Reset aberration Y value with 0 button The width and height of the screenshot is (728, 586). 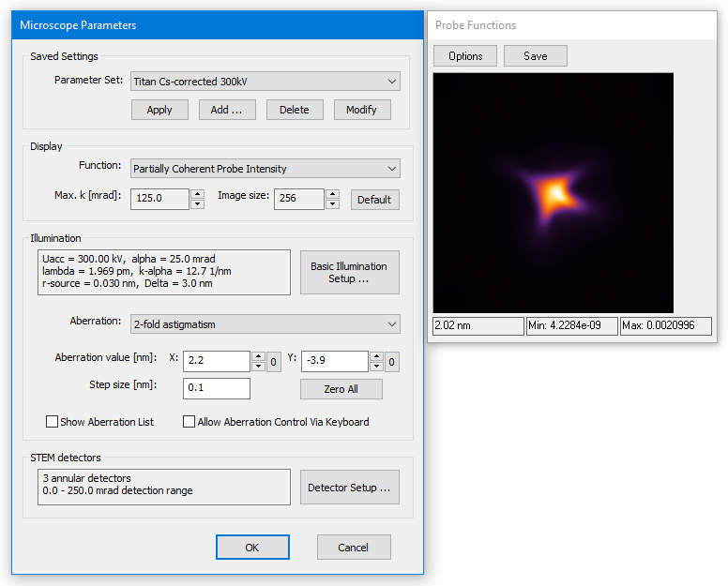coord(392,362)
